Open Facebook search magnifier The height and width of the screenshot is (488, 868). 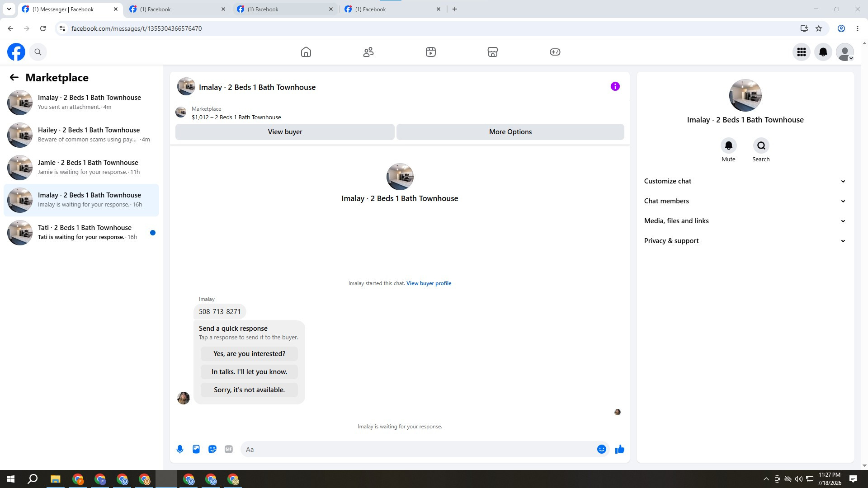[x=38, y=52]
